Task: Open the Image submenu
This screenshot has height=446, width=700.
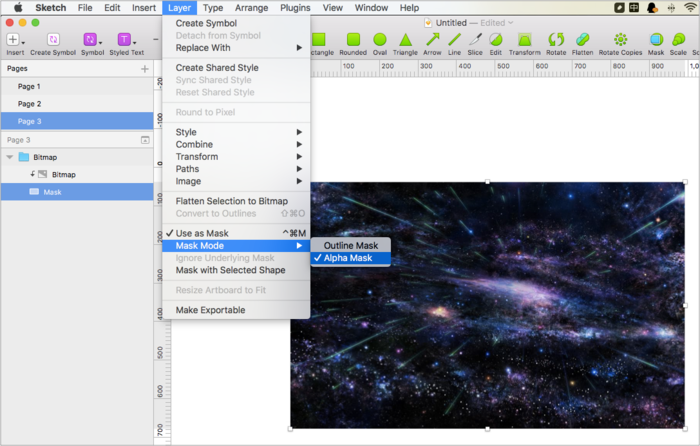Action: [236, 181]
